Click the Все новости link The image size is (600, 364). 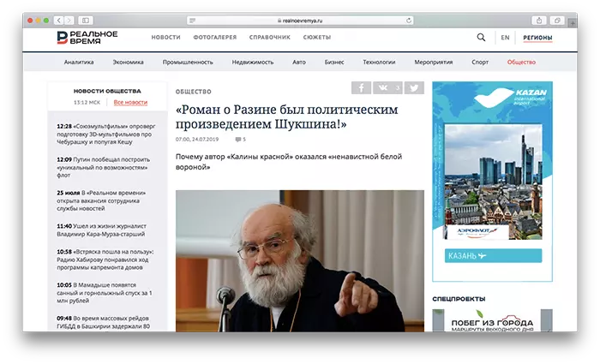(x=130, y=103)
